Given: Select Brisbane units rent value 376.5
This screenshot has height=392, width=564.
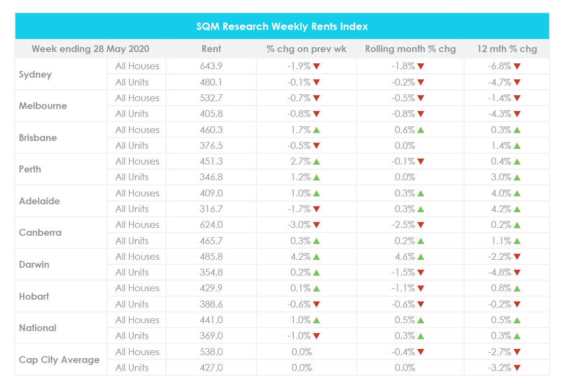Looking at the screenshot, I should [x=211, y=146].
